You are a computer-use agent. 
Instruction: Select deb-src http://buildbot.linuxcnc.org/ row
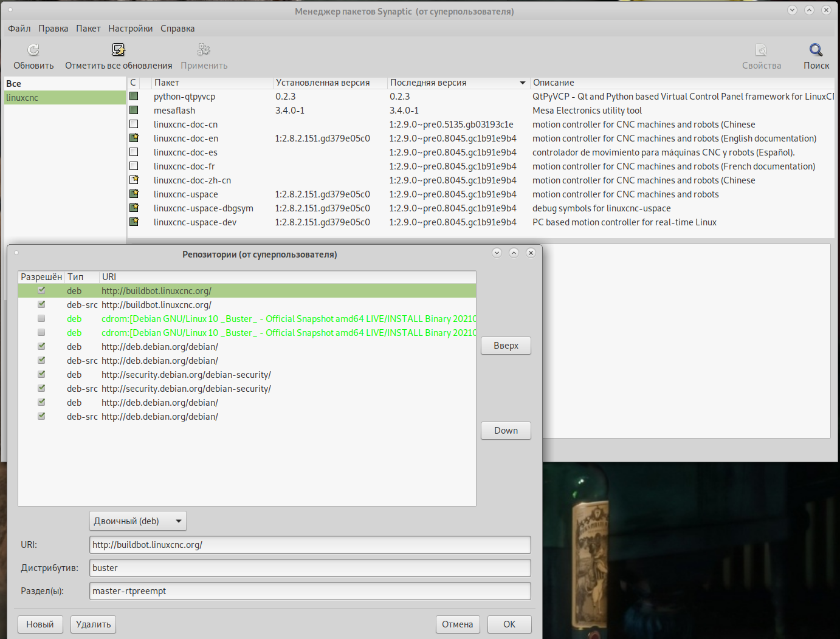coord(247,305)
